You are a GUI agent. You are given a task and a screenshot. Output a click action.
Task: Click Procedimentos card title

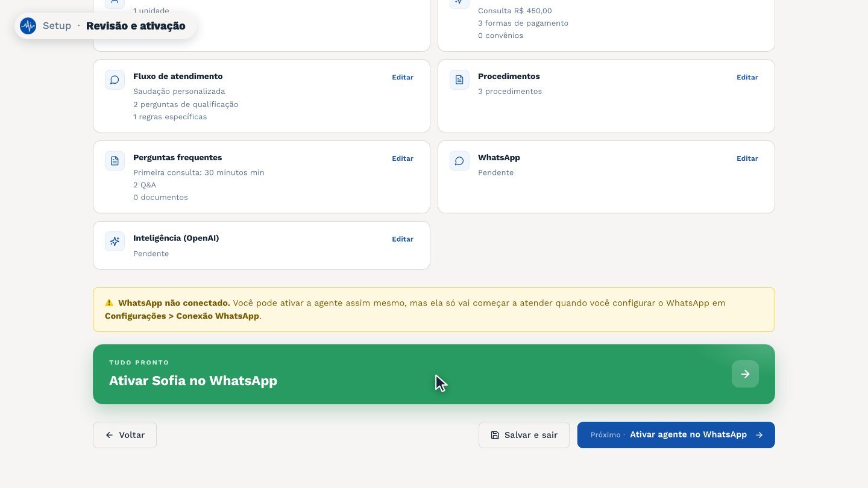509,77
